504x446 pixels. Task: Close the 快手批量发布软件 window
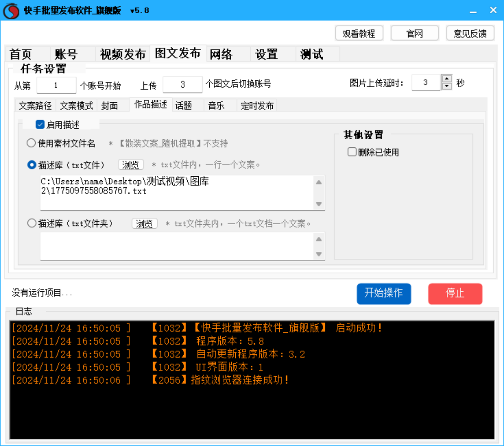493,10
